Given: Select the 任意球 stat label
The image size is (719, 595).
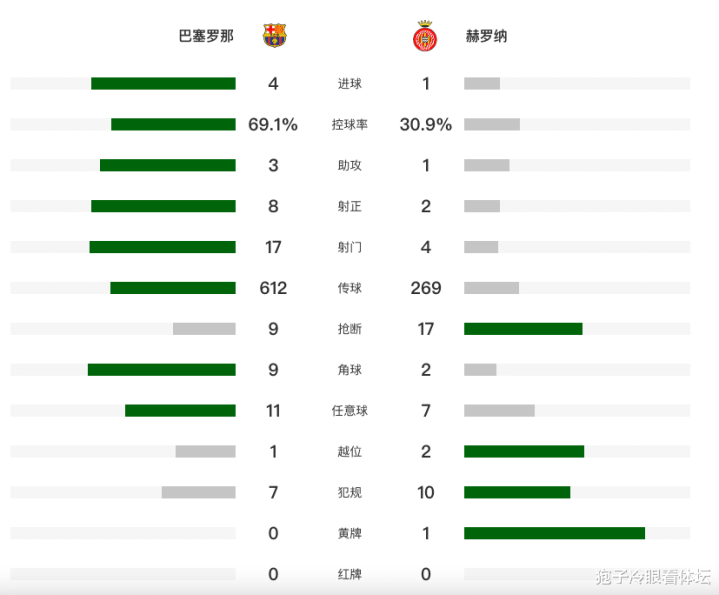Looking at the screenshot, I should (350, 411).
